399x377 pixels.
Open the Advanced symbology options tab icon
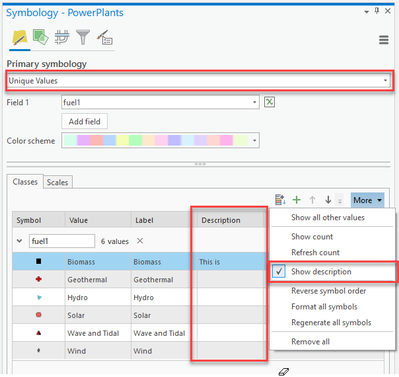pyautogui.click(x=105, y=37)
